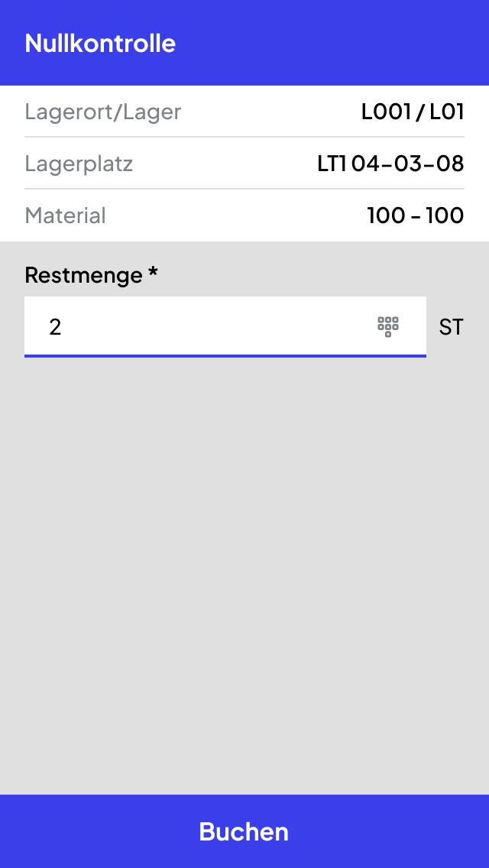
Task: Click the blue header bar beside Nullkontrolle
Action: point(332,44)
